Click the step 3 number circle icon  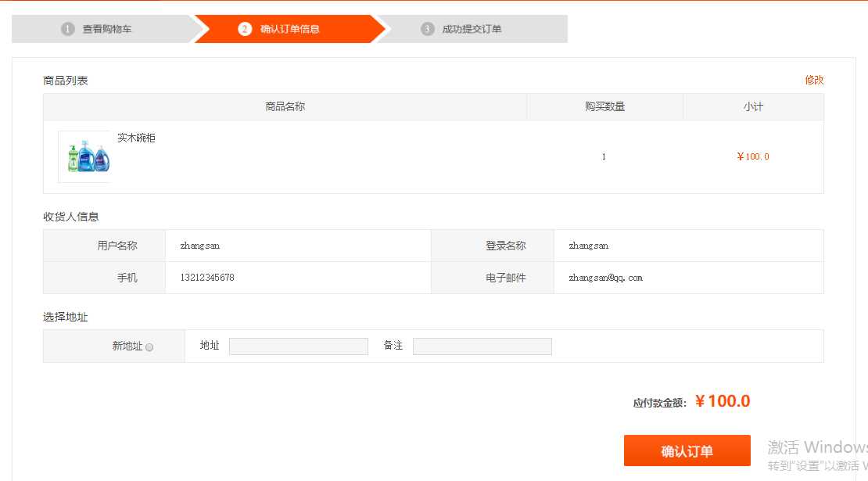click(427, 29)
